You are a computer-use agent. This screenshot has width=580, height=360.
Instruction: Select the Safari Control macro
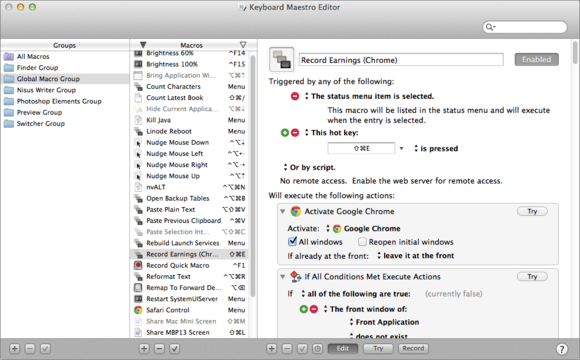click(189, 310)
